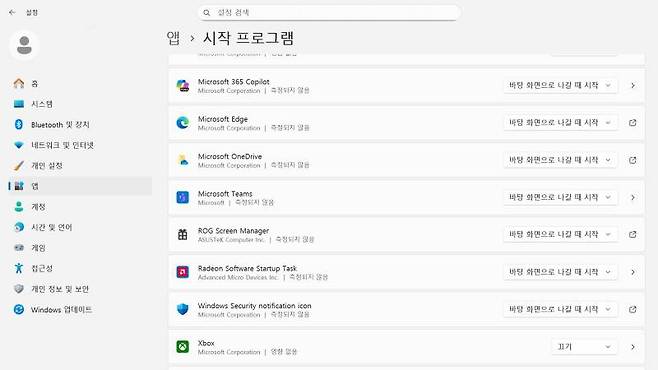The image size is (658, 370).
Task: Open Microsoft OneDrive external link icon
Action: 633,160
